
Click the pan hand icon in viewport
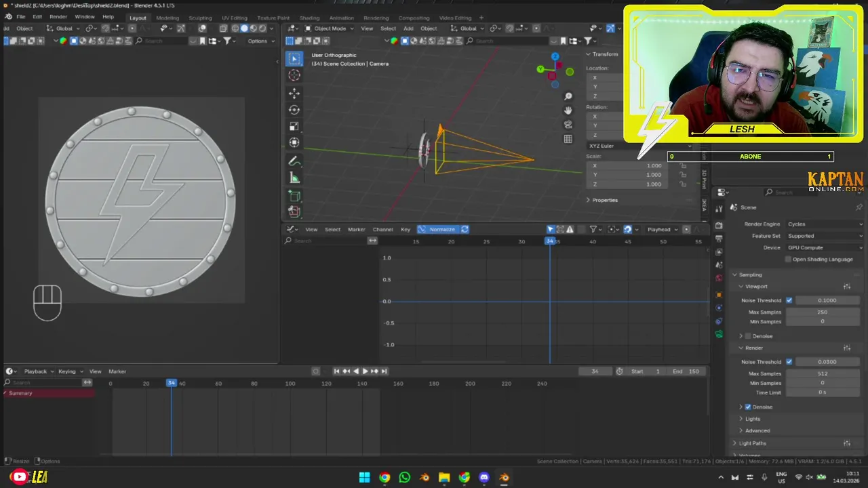point(568,110)
